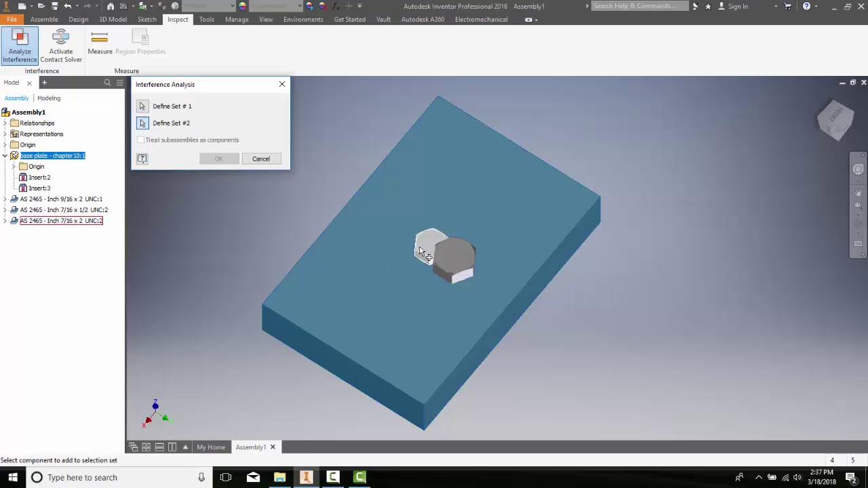Image resolution: width=868 pixels, height=488 pixels.
Task: Switch to the My Home document tab
Action: [x=211, y=447]
